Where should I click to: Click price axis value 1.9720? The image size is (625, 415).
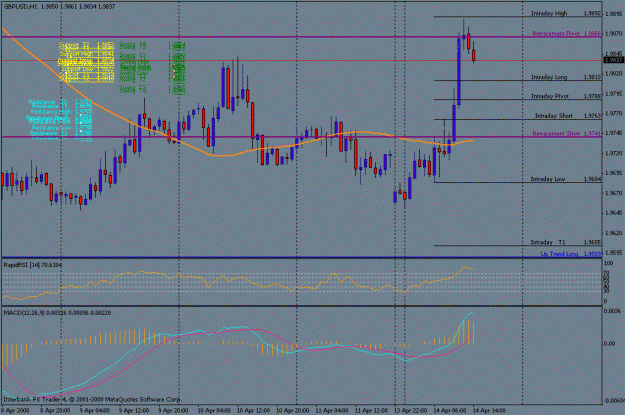click(x=614, y=153)
